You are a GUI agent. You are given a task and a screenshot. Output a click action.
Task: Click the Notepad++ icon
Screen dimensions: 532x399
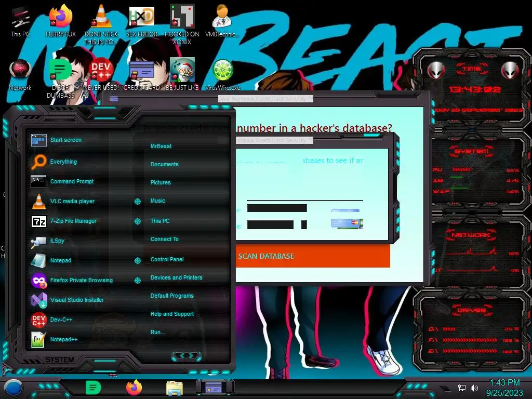click(x=38, y=339)
